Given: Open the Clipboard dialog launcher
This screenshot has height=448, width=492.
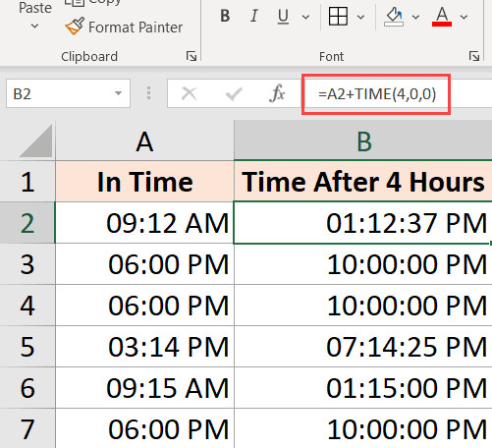Looking at the screenshot, I should tap(191, 56).
